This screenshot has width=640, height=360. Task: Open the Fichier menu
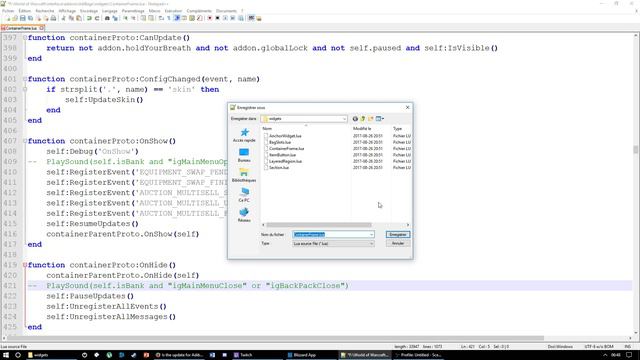click(8, 11)
